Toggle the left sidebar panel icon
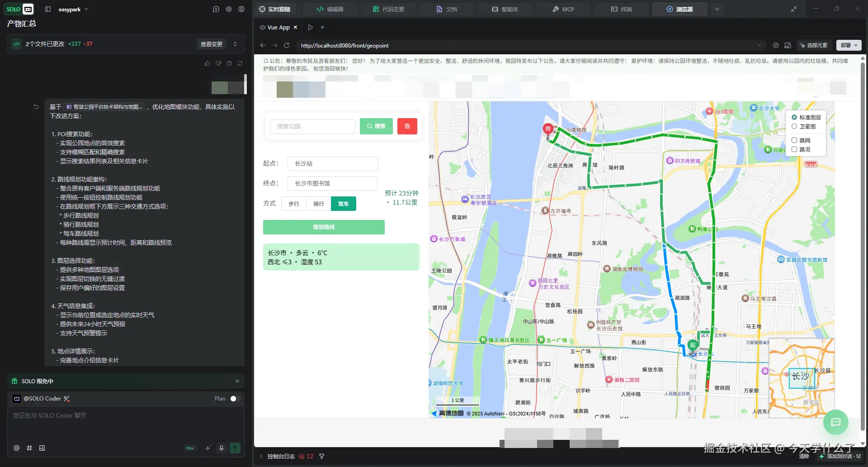Screen dimensions: 868x467 pos(48,9)
